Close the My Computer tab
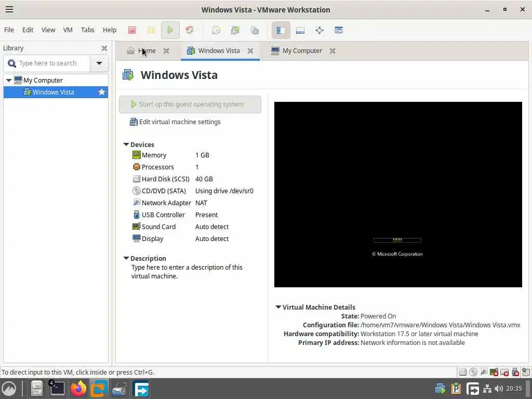Image resolution: width=532 pixels, height=399 pixels. (332, 50)
